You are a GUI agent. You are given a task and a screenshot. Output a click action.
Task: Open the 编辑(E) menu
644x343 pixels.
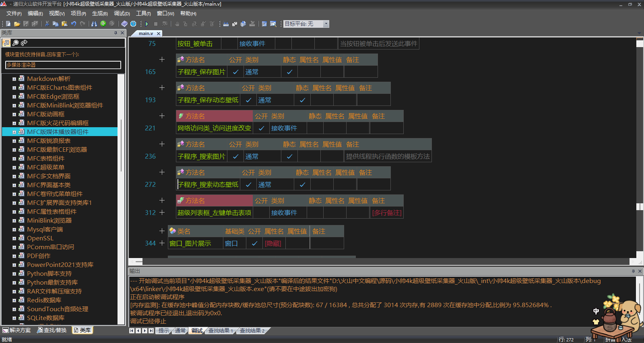pos(35,13)
